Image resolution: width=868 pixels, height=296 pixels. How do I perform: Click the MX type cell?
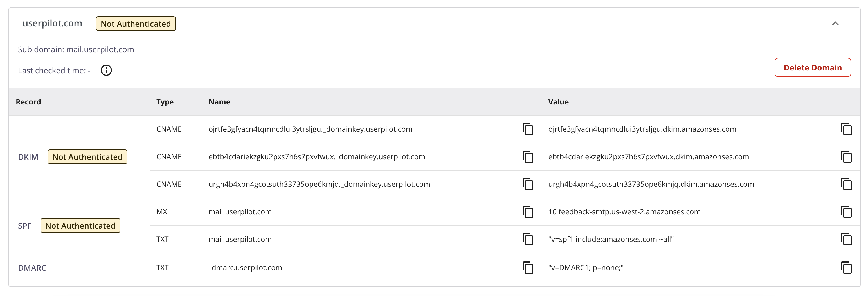162,212
